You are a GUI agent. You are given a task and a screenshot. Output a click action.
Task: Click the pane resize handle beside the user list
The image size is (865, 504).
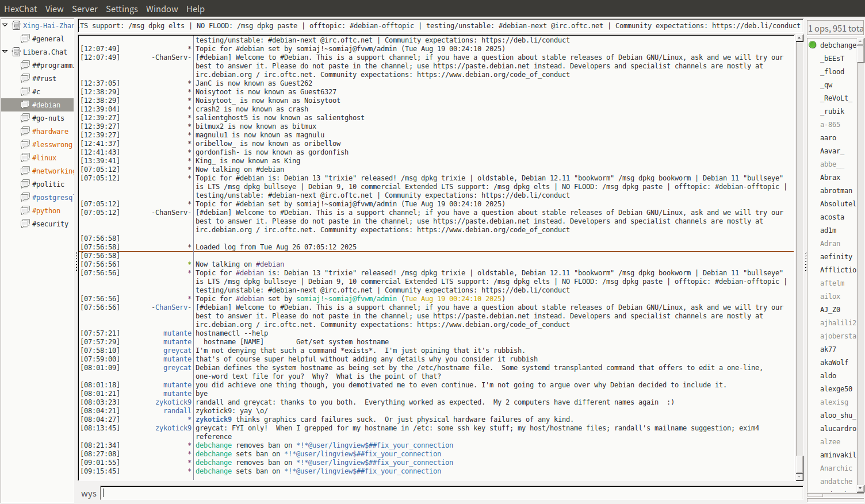pyautogui.click(x=805, y=261)
